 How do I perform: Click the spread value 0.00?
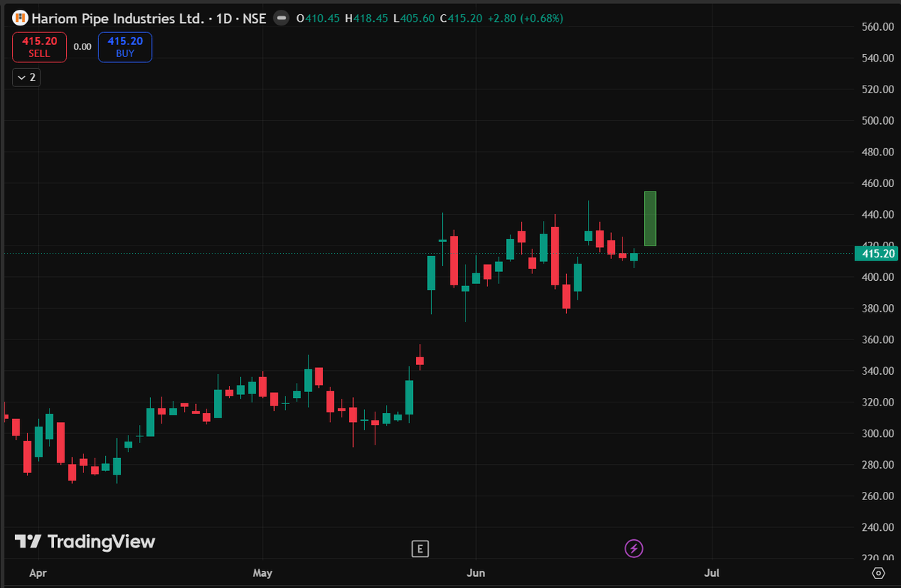tap(82, 47)
